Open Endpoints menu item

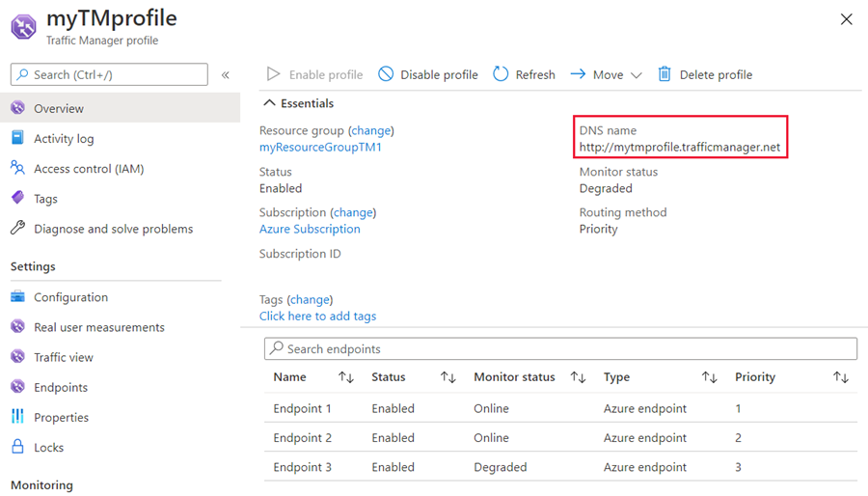coord(61,388)
